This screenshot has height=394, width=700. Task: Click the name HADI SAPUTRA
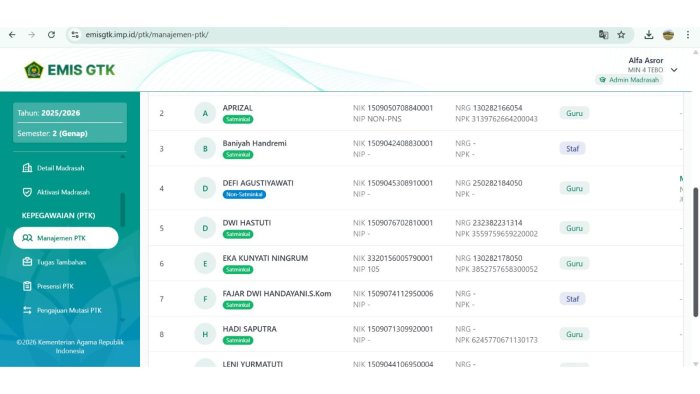(250, 329)
